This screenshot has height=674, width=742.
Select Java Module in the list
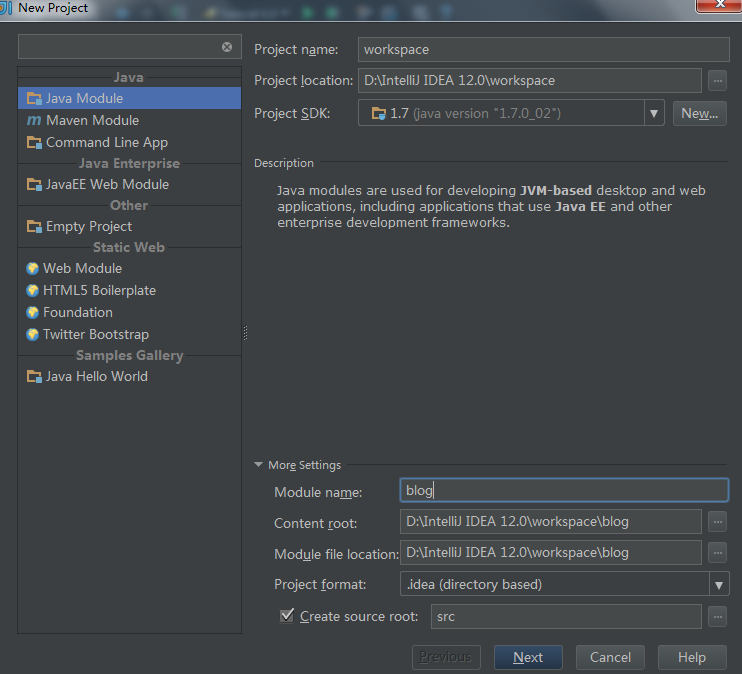[84, 98]
